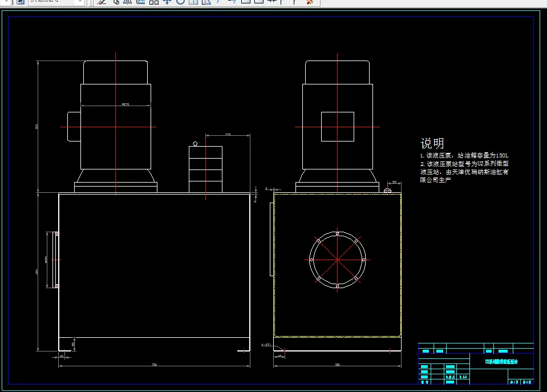Select the side terminal box on left motor

pos(74,127)
